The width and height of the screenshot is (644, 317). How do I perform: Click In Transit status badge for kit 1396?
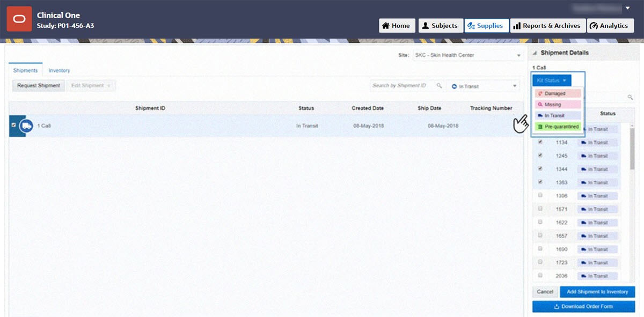click(x=597, y=196)
